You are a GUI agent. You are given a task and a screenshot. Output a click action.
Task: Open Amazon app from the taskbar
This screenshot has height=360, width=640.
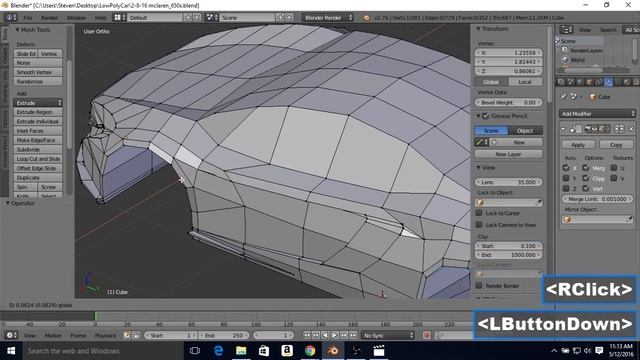click(x=287, y=351)
